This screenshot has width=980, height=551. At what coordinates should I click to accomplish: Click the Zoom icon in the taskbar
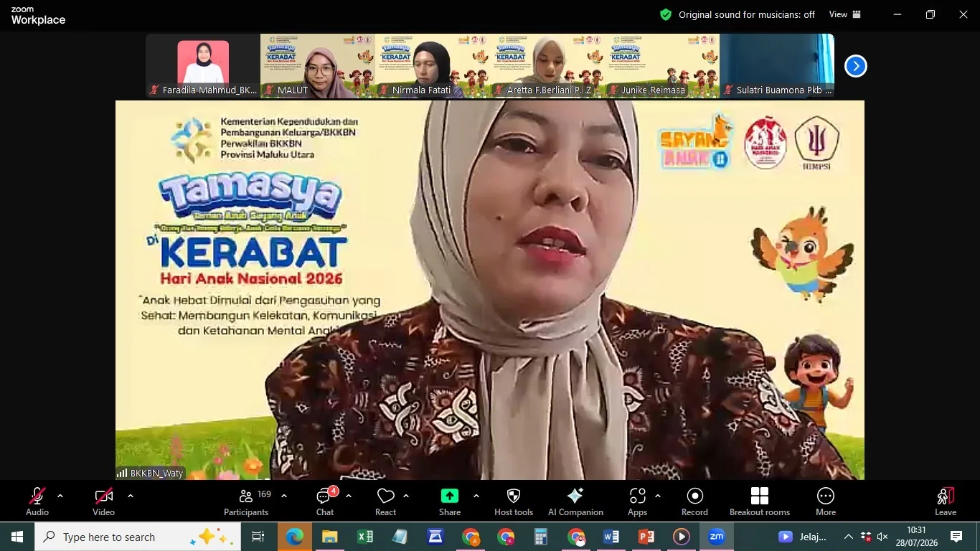[x=717, y=537]
